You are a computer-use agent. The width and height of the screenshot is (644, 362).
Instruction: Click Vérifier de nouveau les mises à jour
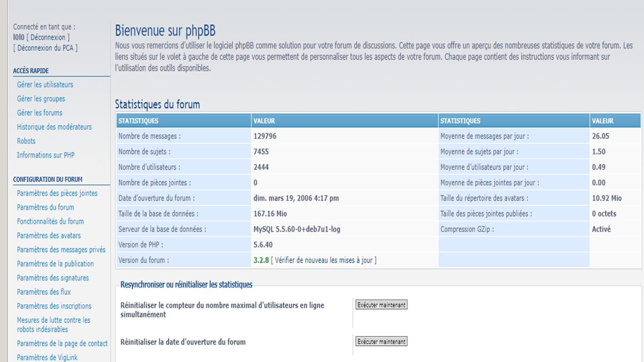tap(325, 260)
